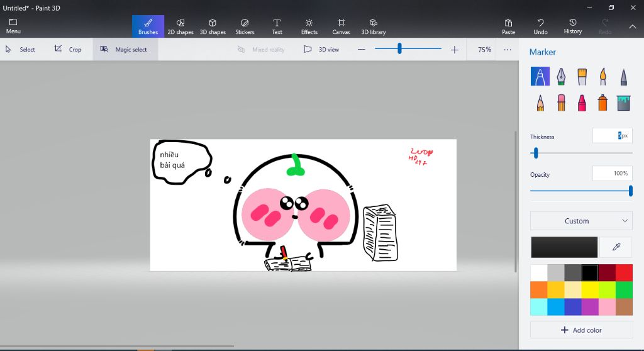Choose the green color swatch
This screenshot has height=351, width=644.
624,290
